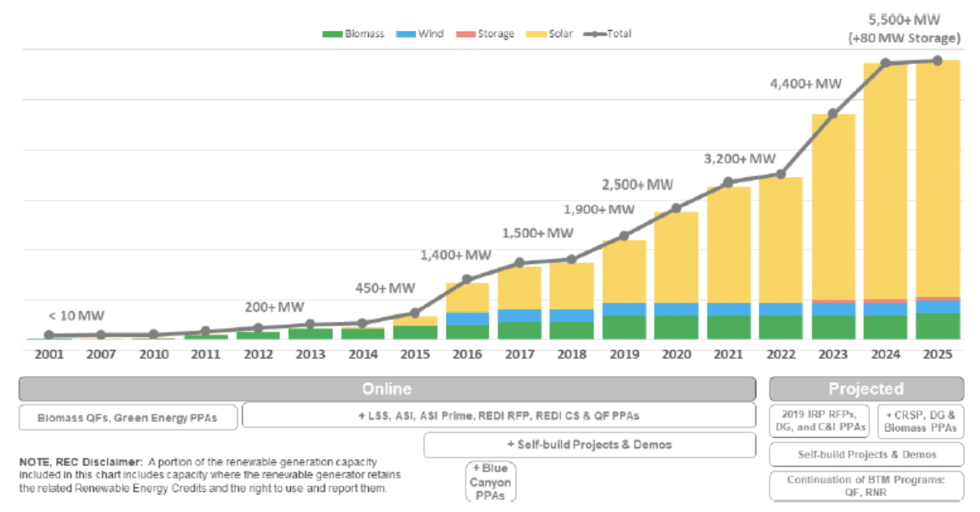
Task: Click Self-build Projects & Demos under Projected
Action: [865, 454]
